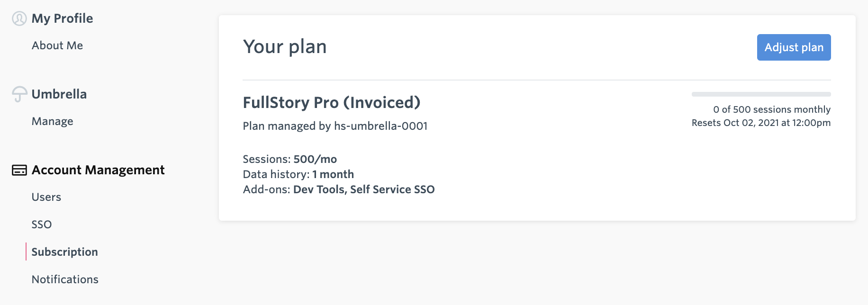
Task: Click the Umbrella section heading
Action: coord(59,94)
